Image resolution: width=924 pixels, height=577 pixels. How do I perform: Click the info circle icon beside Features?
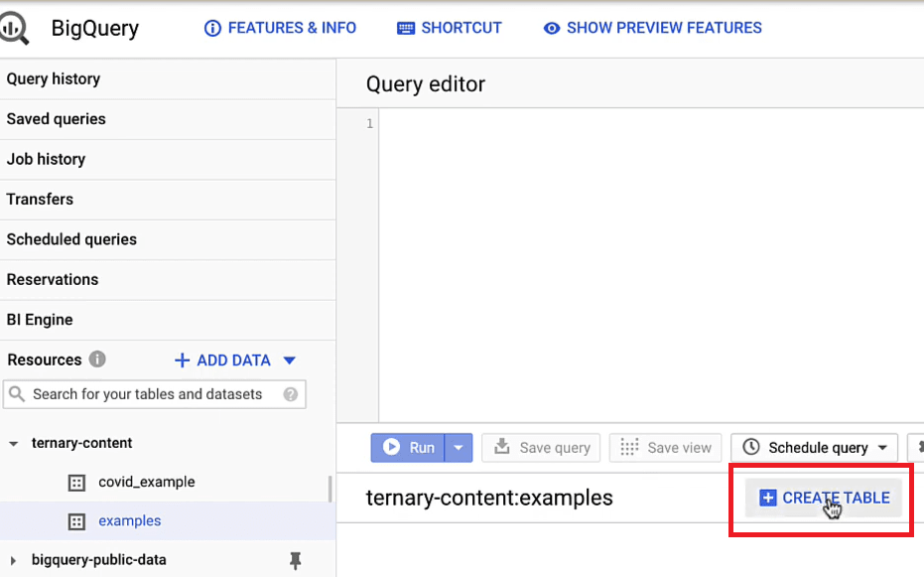(212, 28)
